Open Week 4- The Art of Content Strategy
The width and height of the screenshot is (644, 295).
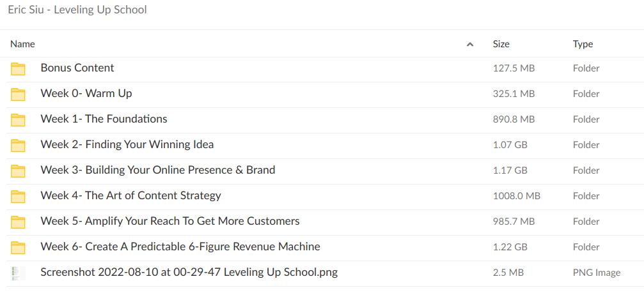coord(130,195)
